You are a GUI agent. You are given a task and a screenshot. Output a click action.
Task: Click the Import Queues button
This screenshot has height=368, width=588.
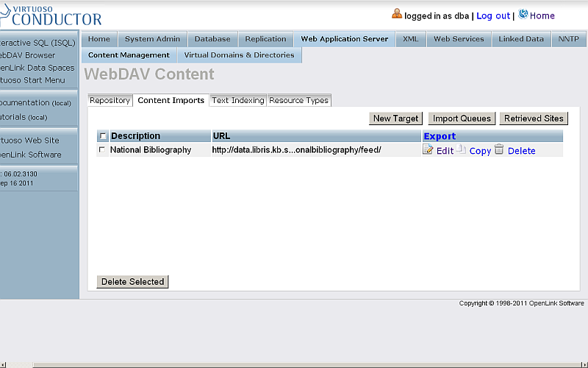point(462,118)
